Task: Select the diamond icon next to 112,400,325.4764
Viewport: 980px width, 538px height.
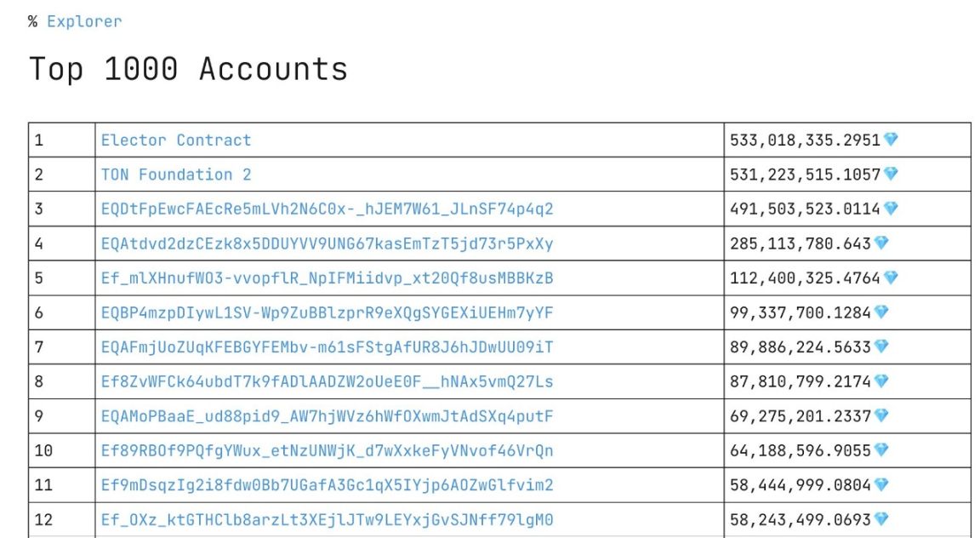Action: coord(891,278)
